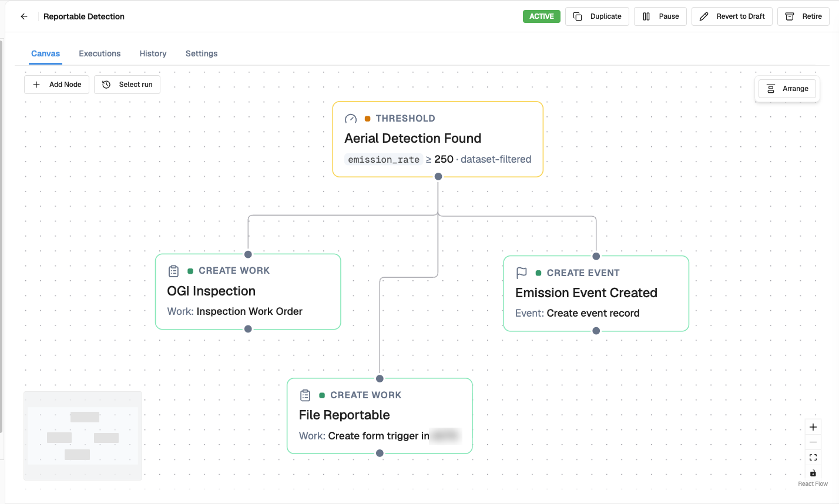Click the canvas minimap overview
Screen dimensions: 839x504
83,436
